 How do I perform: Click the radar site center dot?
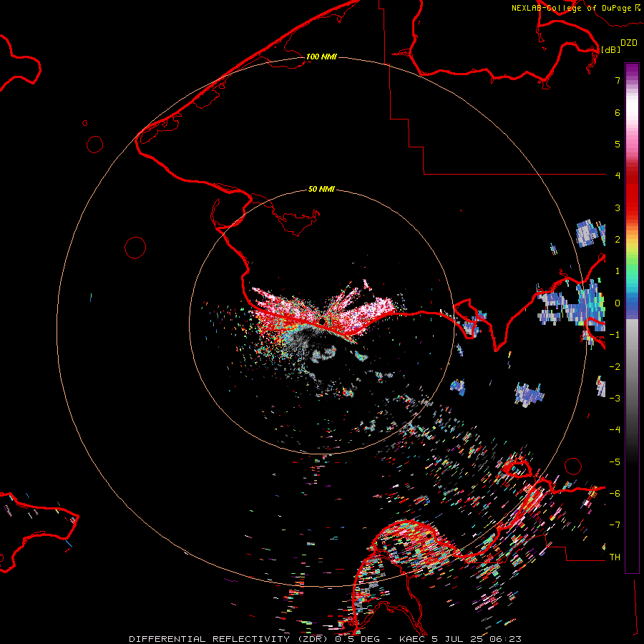(323, 321)
